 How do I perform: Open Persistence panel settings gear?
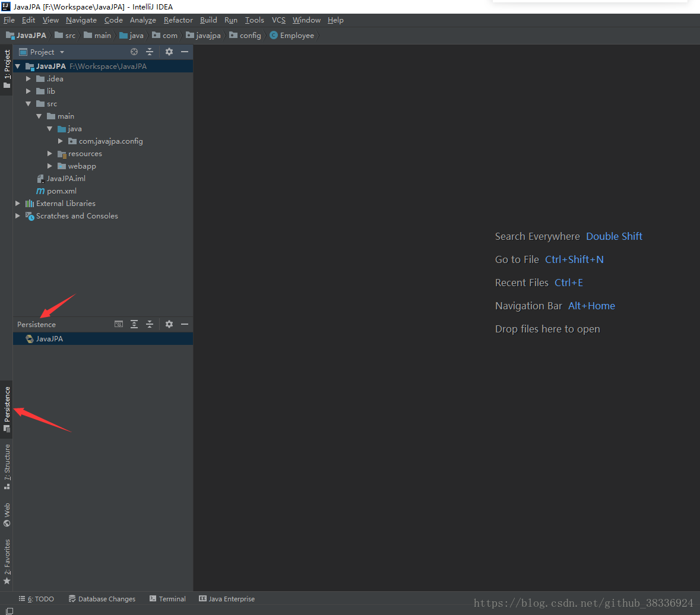169,324
